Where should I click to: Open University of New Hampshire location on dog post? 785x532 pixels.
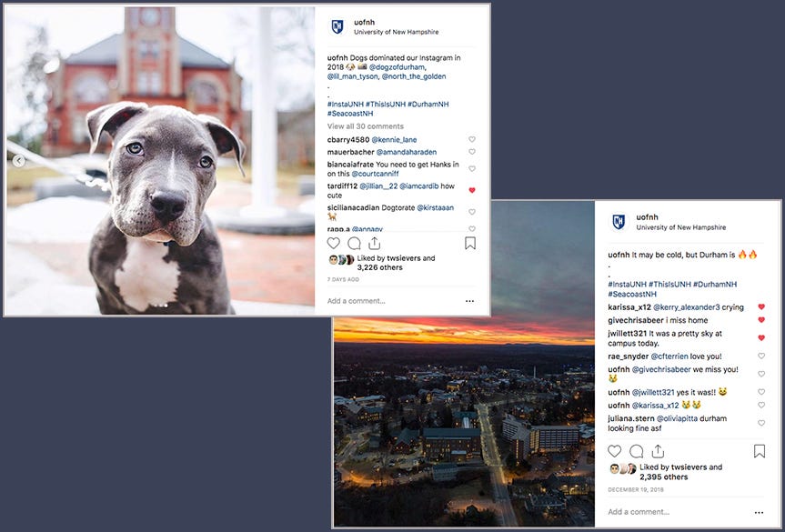(x=396, y=32)
